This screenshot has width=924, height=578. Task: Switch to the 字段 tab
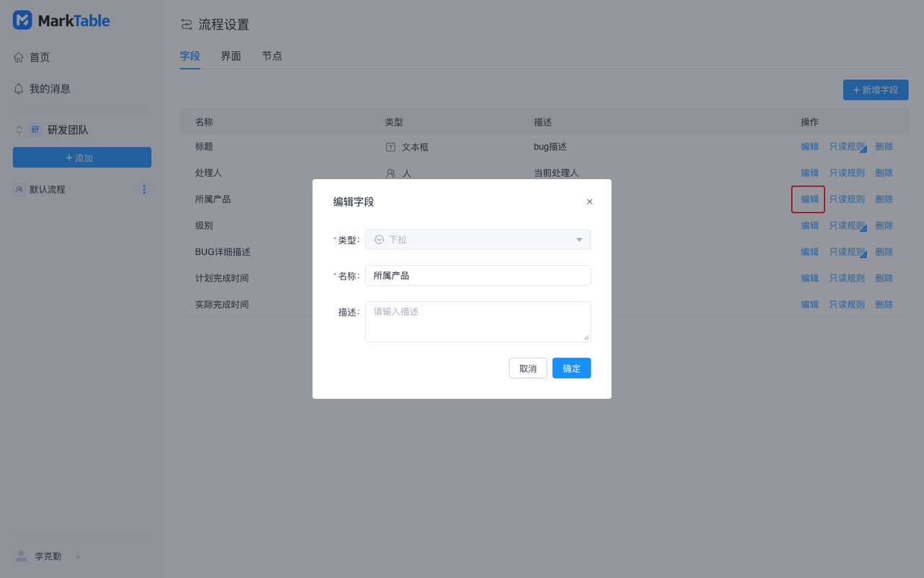coord(190,56)
